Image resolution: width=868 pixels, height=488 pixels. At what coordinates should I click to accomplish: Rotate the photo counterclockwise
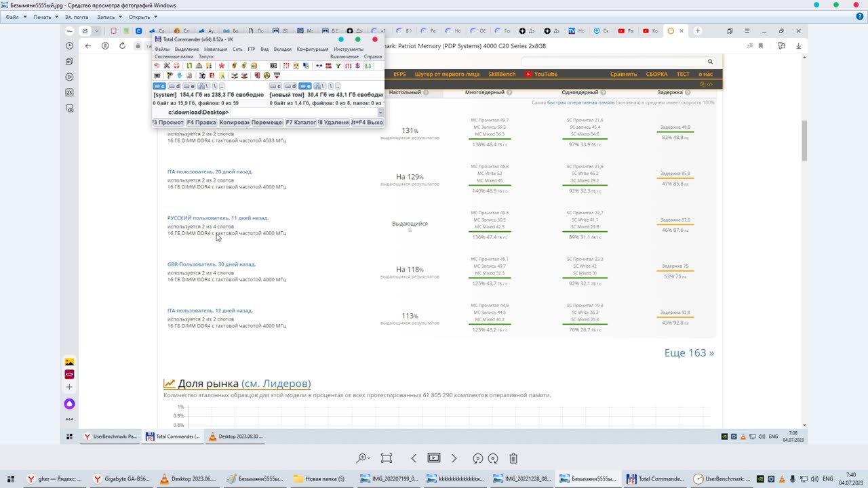tap(478, 458)
